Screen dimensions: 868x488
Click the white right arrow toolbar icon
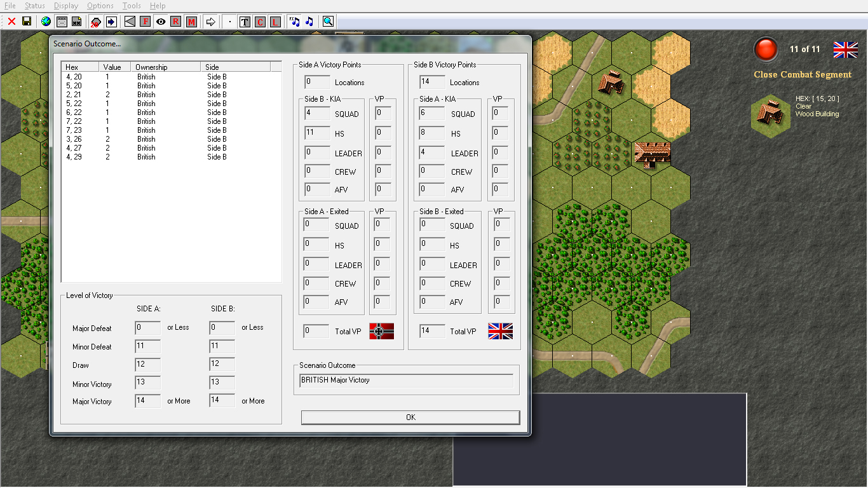(211, 22)
